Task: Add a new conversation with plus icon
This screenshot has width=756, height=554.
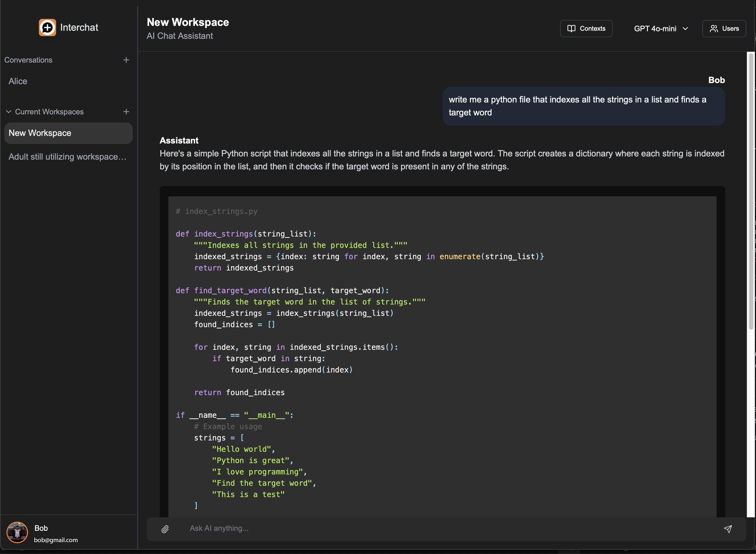Action: [x=126, y=60]
